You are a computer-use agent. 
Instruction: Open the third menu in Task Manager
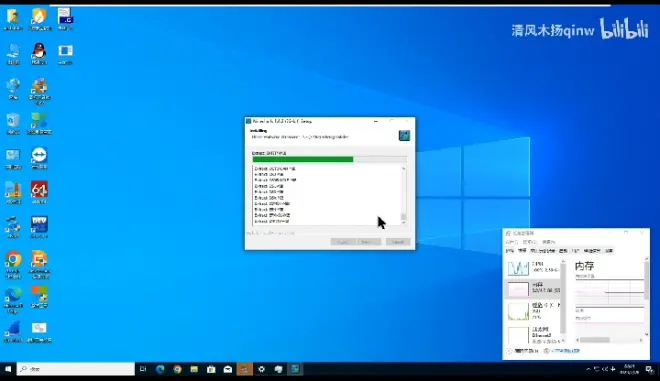[548, 242]
